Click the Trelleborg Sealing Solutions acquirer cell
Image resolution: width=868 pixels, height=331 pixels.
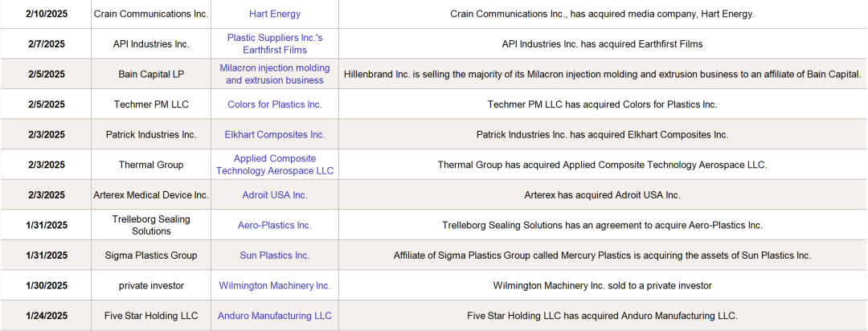coord(151,225)
